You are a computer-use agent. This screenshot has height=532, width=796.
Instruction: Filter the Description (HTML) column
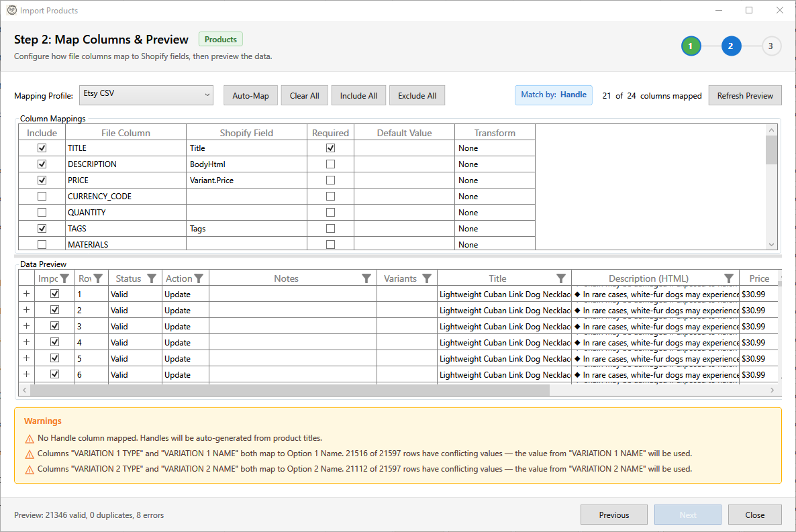click(729, 278)
